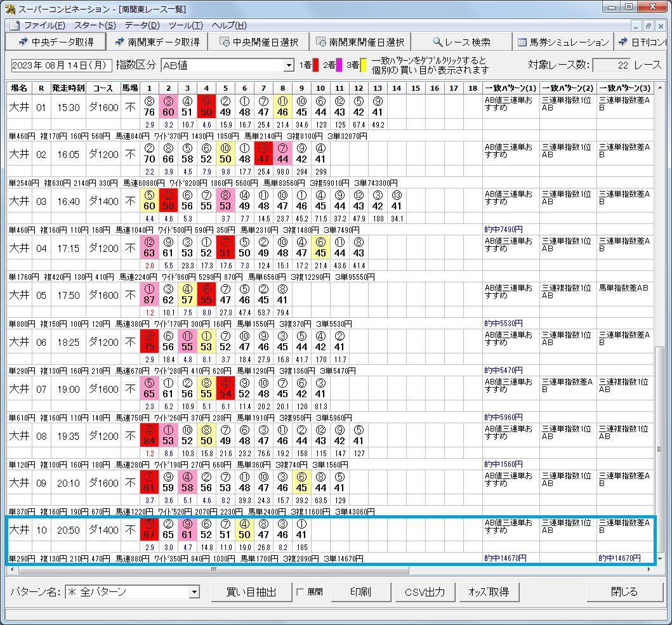Image resolution: width=672 pixels, height=625 pixels.
Task: Click red cell with index 84 in race 08
Action: [x=149, y=435]
